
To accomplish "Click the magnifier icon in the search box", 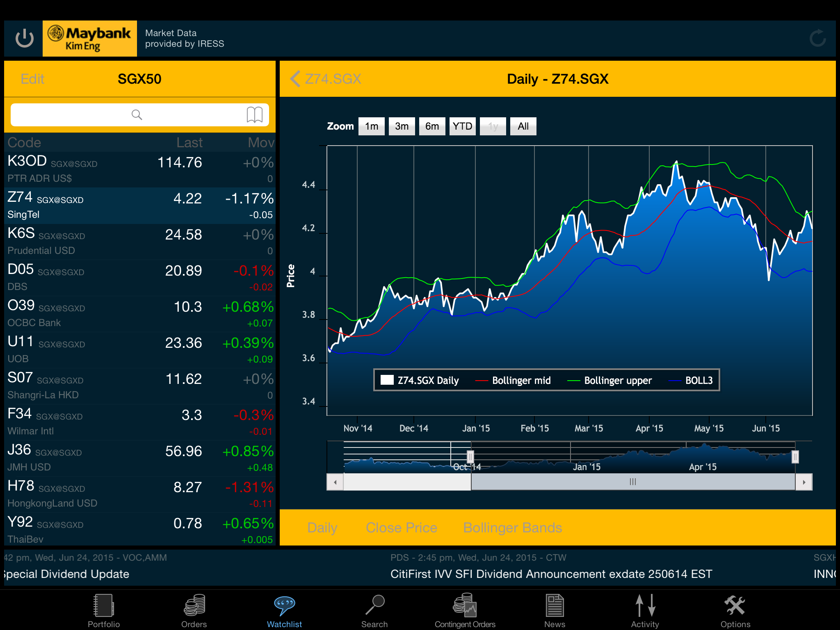I will point(137,115).
